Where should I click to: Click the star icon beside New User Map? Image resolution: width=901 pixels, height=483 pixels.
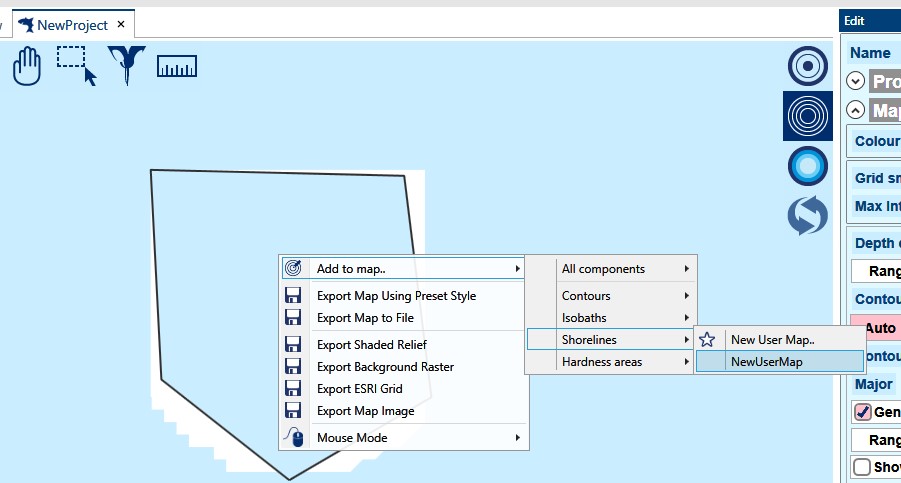coord(707,340)
